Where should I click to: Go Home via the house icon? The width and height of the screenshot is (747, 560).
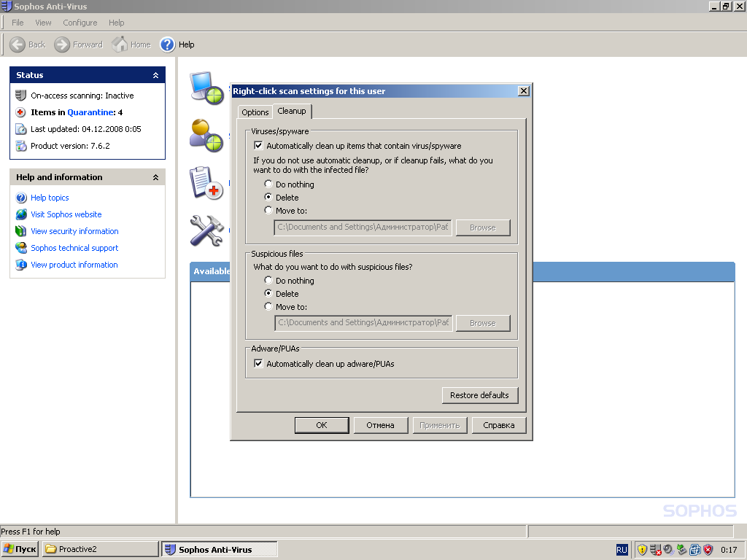pos(120,44)
